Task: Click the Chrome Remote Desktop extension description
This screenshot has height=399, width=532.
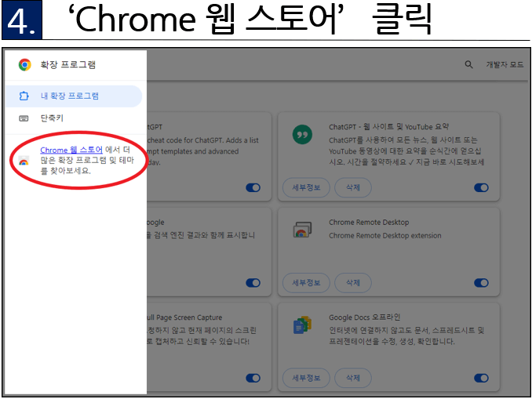Action: coord(385,236)
